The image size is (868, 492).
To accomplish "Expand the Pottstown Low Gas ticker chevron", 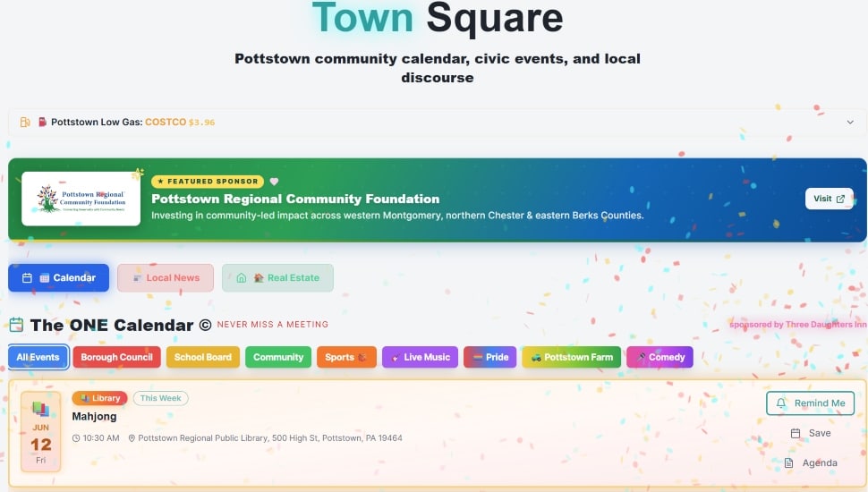I will click(850, 123).
